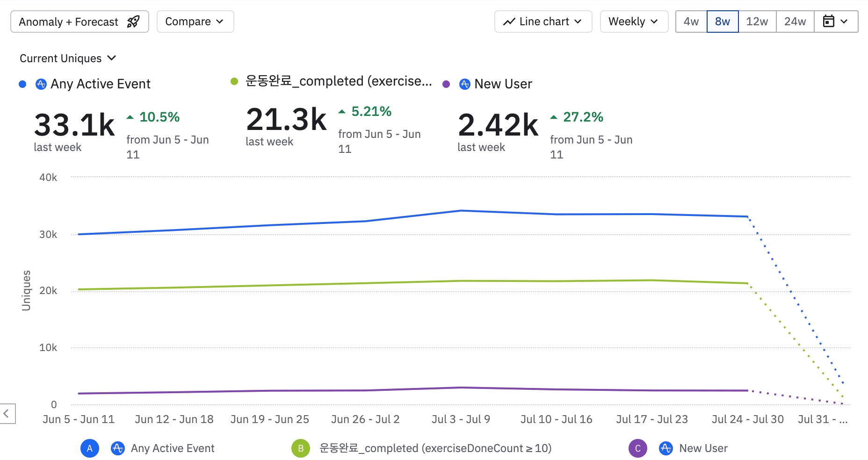Click the Anomaly + Forecast rocket icon

coord(133,22)
